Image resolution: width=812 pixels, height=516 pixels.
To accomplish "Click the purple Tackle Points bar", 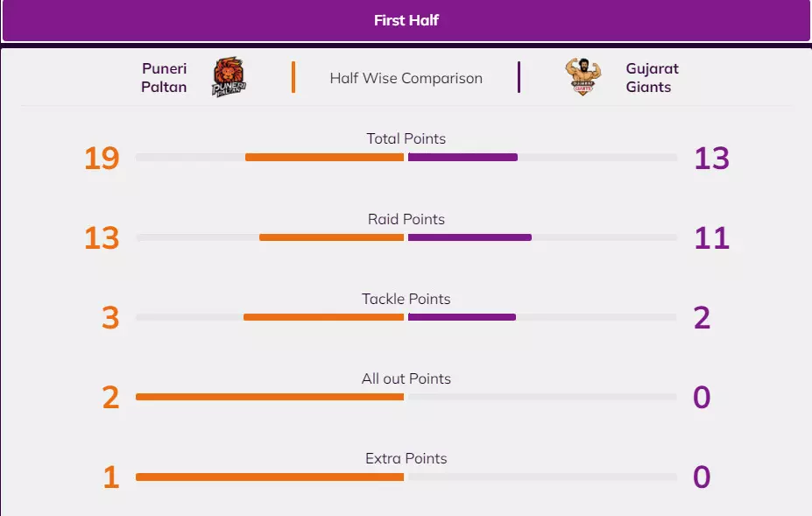I will (x=462, y=317).
